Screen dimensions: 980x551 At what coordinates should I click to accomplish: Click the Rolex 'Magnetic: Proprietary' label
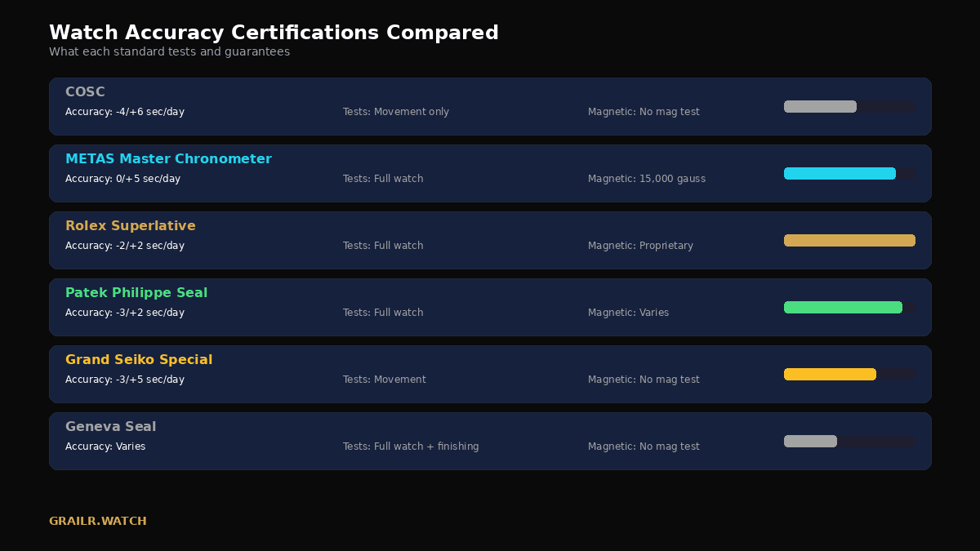pos(640,246)
